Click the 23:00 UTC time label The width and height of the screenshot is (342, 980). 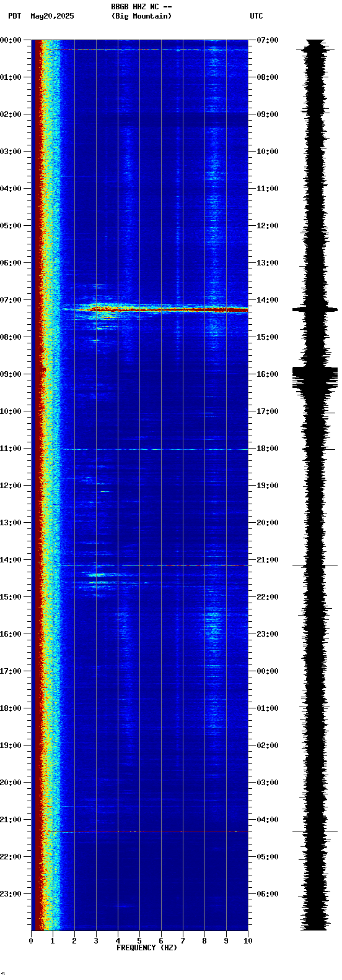pos(268,634)
